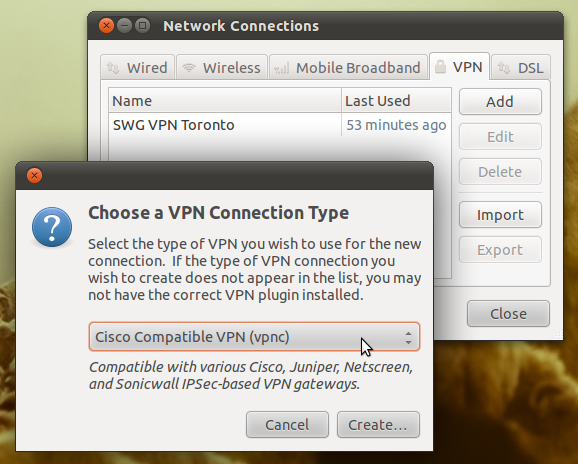Click the Mobile Broadband signal bars icon

[282, 68]
